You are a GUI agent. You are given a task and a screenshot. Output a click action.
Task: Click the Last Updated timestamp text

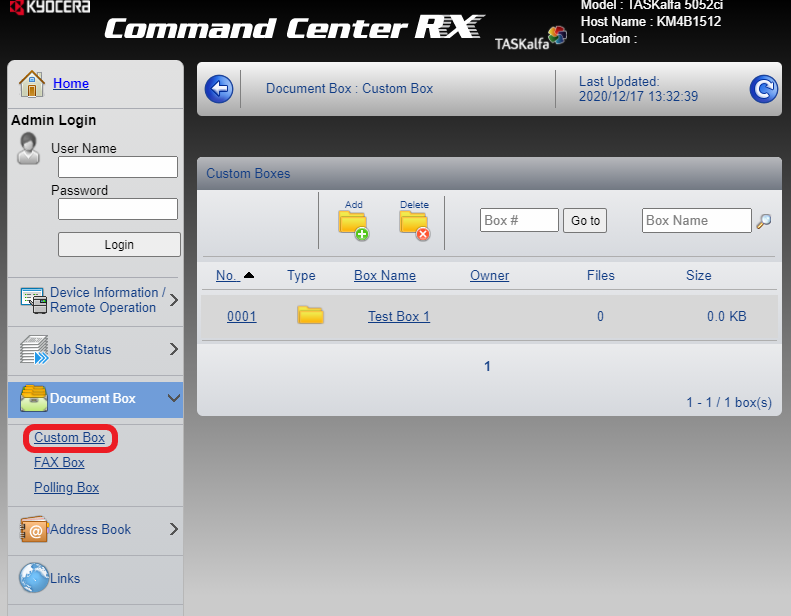[638, 89]
